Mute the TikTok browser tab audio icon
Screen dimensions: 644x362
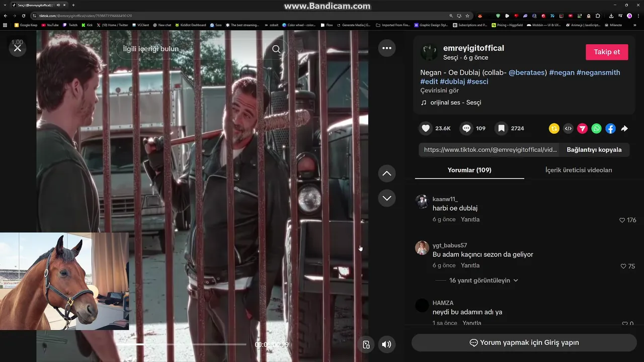tap(58, 5)
